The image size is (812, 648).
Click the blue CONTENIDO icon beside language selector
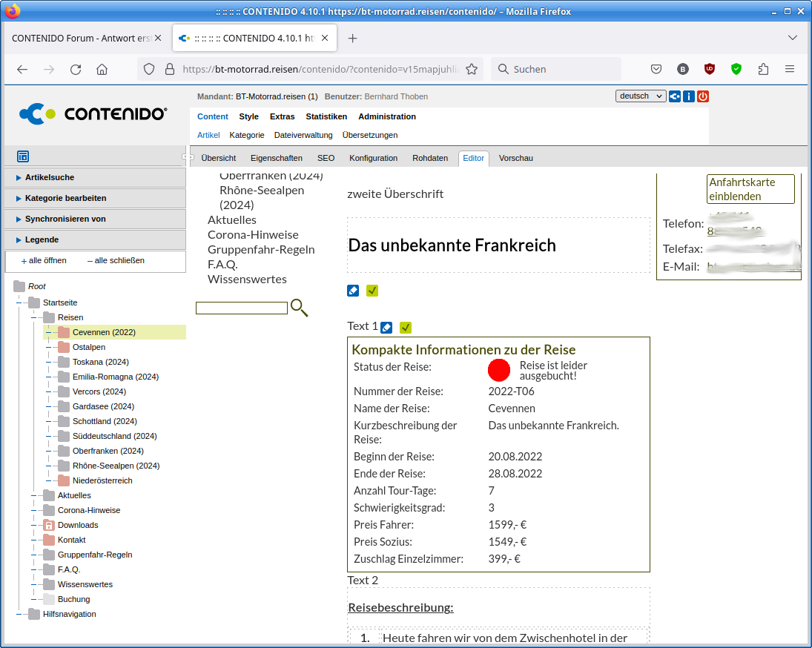coord(675,96)
